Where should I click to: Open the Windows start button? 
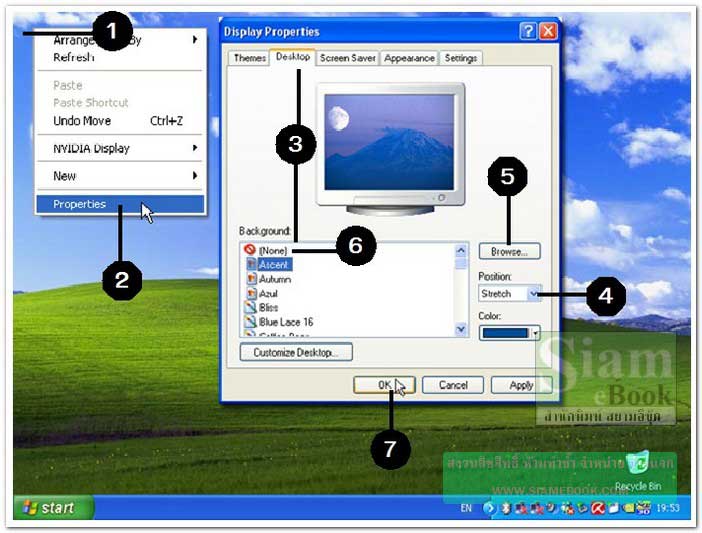click(x=53, y=508)
